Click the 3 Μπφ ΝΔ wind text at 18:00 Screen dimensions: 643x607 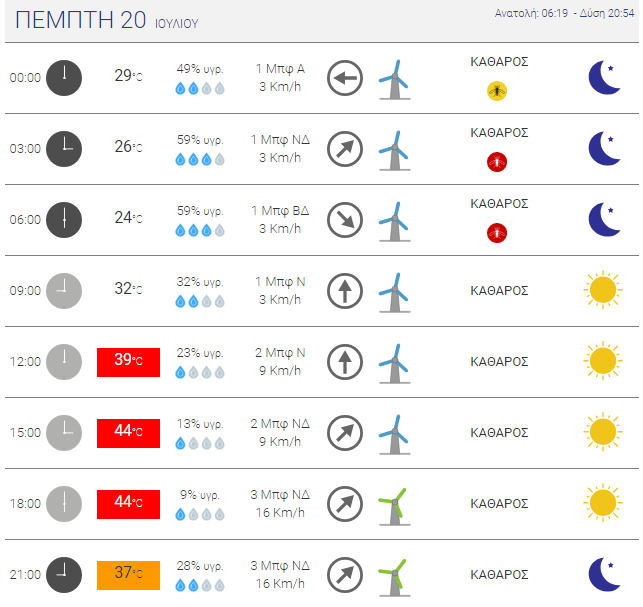(x=280, y=495)
